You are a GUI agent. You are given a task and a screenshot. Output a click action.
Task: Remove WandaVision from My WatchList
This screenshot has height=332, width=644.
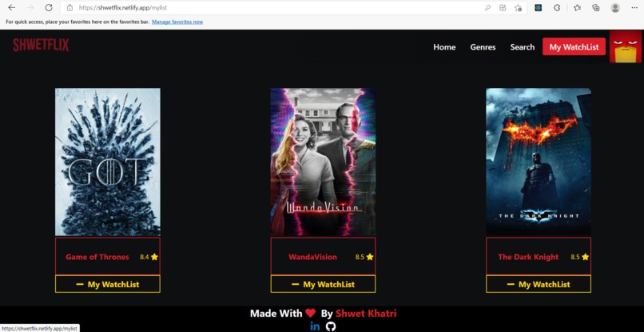[x=323, y=284]
